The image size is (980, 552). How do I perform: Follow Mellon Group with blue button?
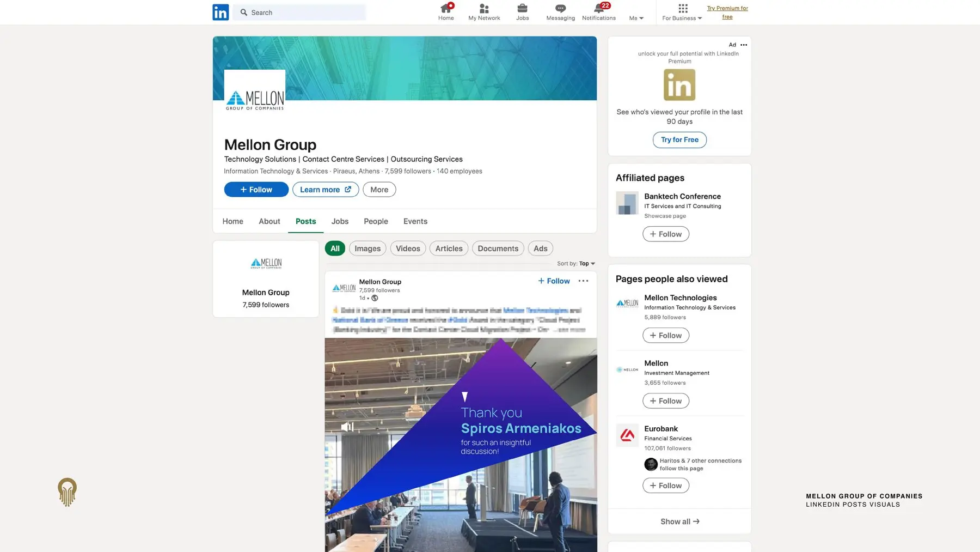pos(256,190)
